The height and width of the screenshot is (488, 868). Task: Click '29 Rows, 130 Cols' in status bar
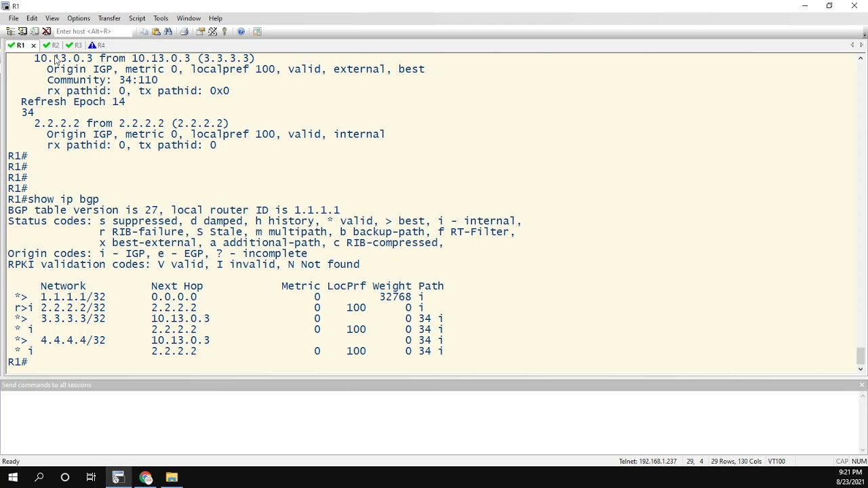pyautogui.click(x=736, y=462)
